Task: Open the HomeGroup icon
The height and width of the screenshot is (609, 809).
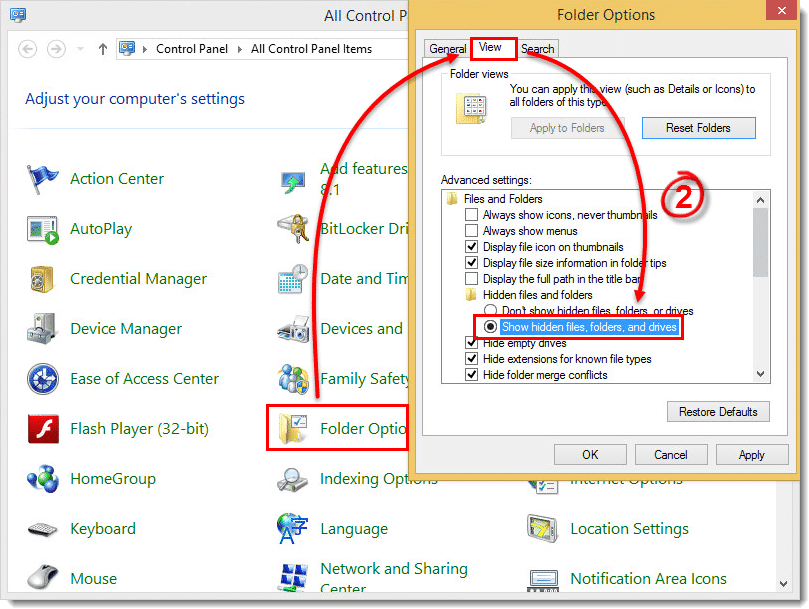Action: pos(42,479)
